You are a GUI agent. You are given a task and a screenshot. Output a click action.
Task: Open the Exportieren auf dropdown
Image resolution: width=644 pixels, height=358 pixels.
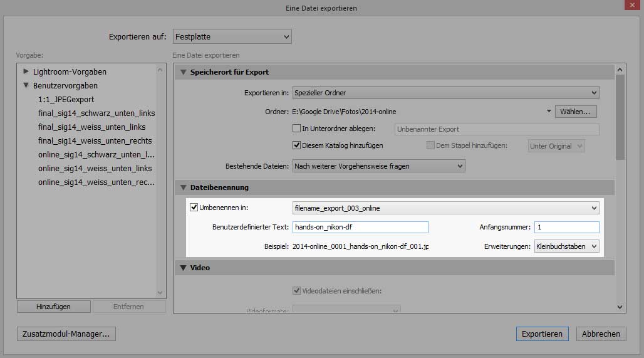coord(231,37)
